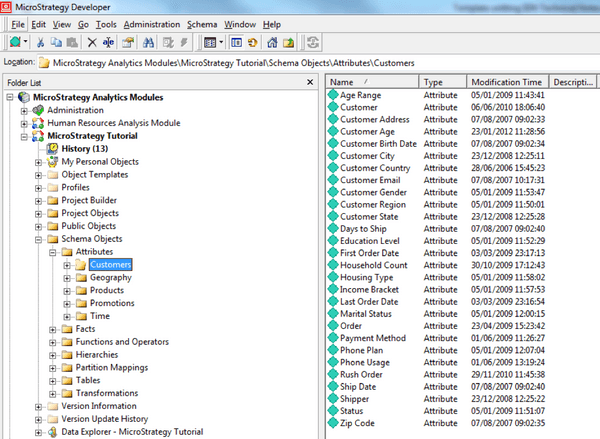This screenshot has height=439, width=600.
Task: Click the Description column header
Action: coord(573,82)
